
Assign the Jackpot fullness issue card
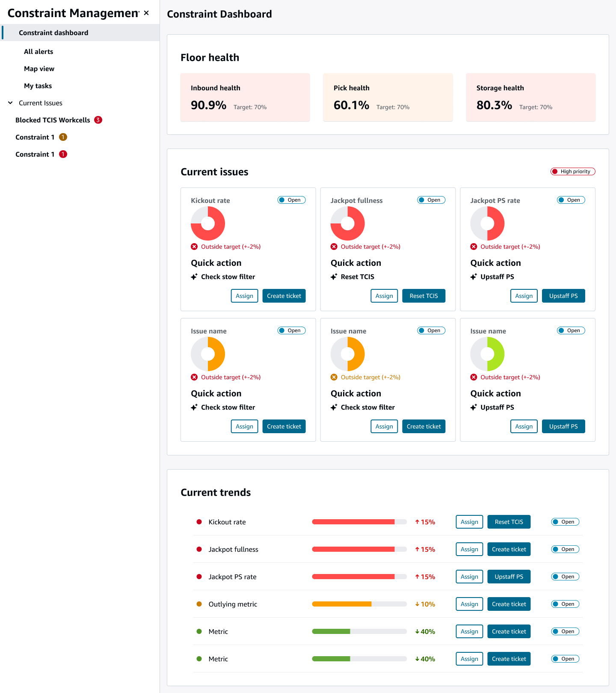pos(384,296)
